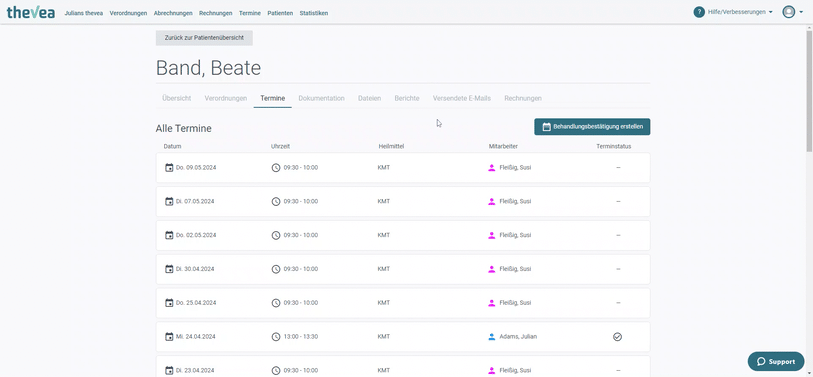
Task: Click calendar icon for Mi. 24.04.2024
Action: click(169, 337)
